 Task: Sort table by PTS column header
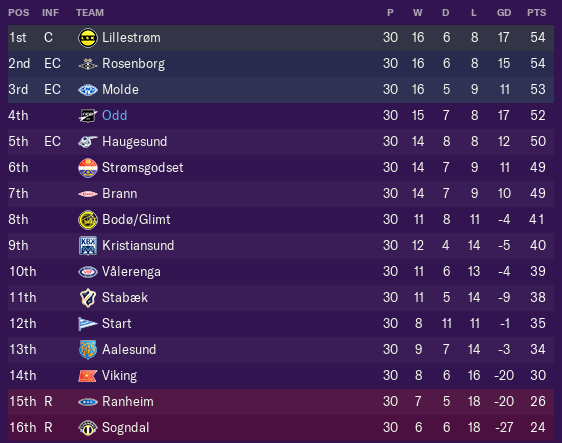(537, 13)
